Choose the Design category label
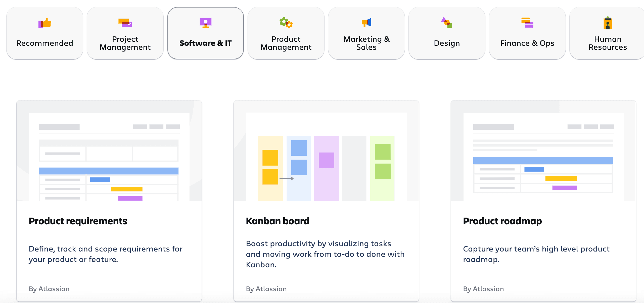The image size is (644, 303). (447, 43)
